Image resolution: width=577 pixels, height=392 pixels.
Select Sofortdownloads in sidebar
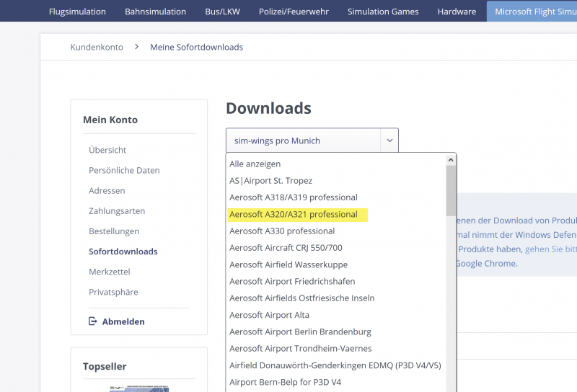point(123,251)
